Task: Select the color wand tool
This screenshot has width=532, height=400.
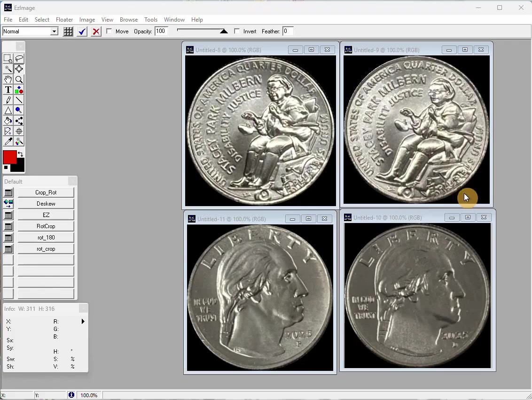Action: click(x=19, y=141)
